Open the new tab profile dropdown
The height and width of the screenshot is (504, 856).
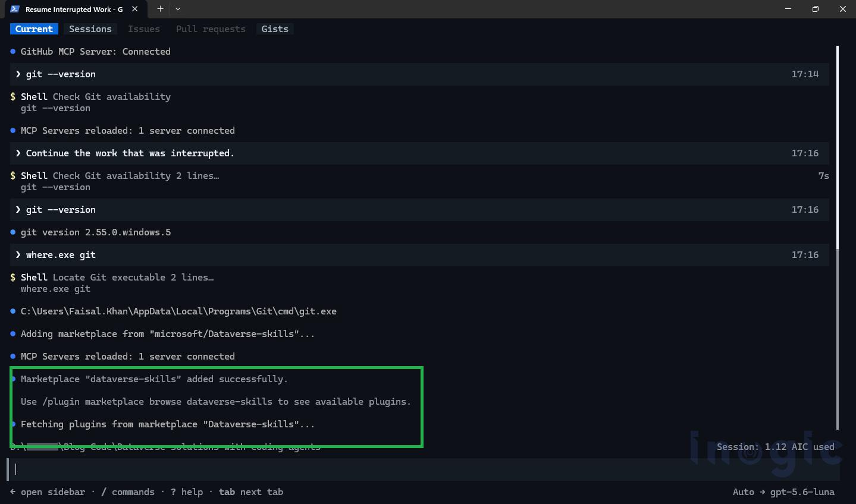(178, 9)
